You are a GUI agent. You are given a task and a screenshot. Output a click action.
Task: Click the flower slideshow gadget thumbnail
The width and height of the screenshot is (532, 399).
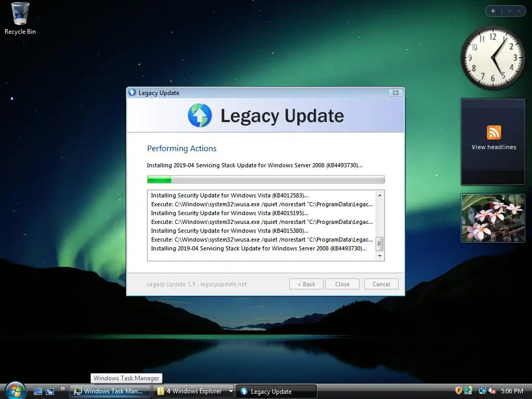tap(493, 218)
